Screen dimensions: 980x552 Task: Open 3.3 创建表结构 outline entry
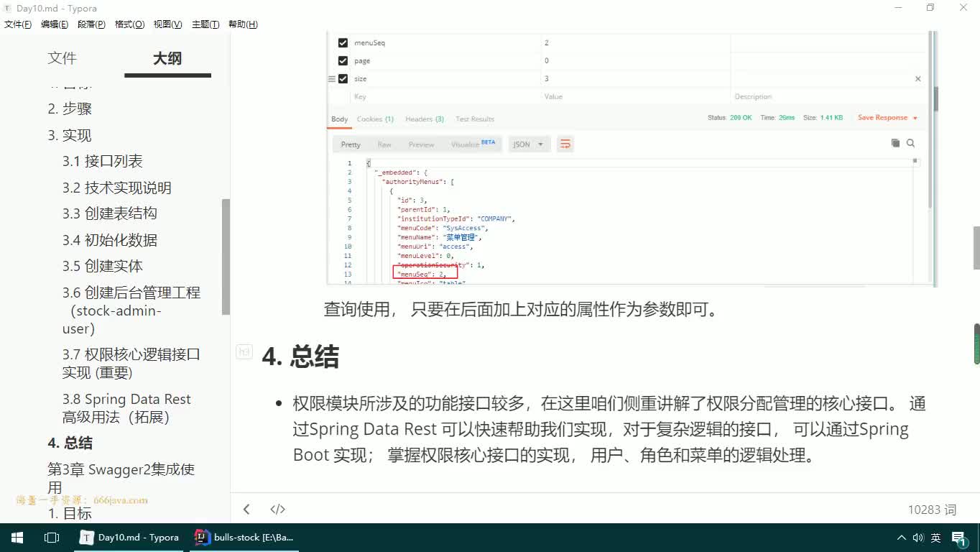point(109,213)
